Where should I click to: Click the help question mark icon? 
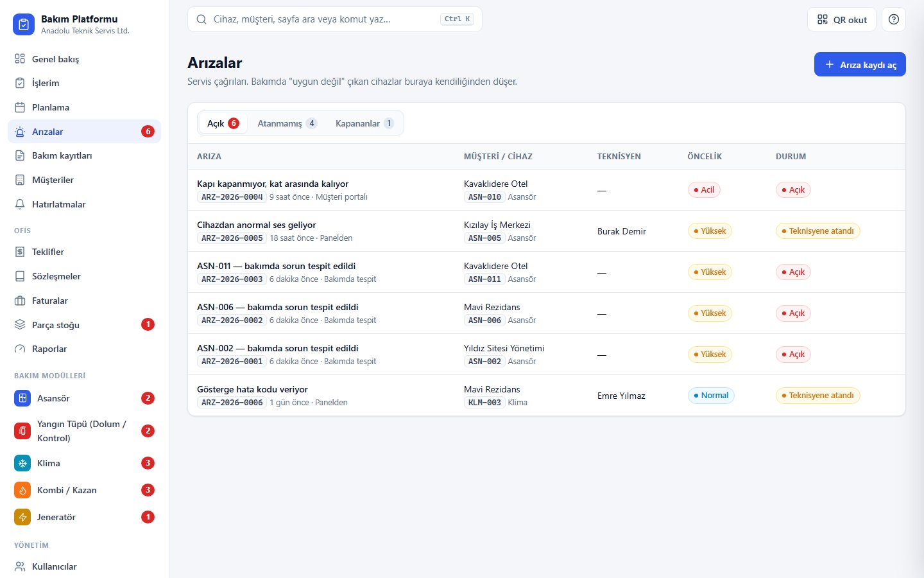pos(894,19)
